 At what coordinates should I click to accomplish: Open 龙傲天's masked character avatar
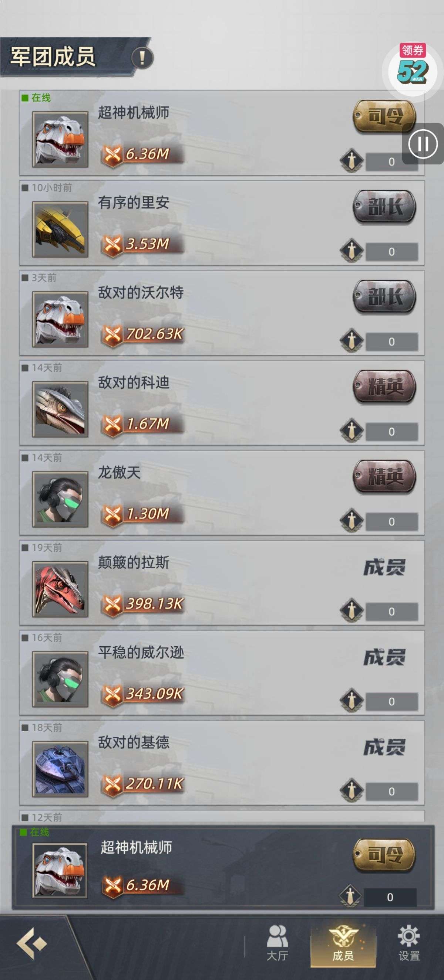pos(60,499)
